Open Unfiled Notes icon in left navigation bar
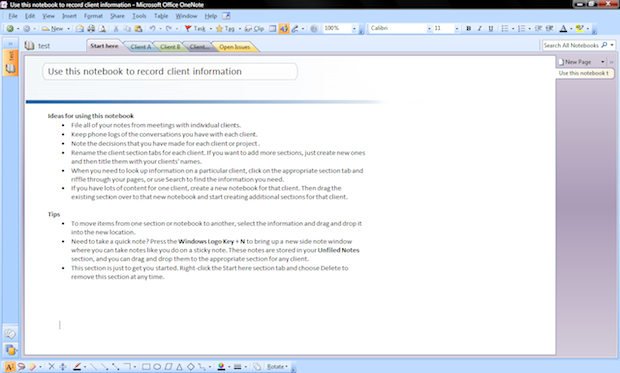The image size is (620, 373). tap(10, 334)
